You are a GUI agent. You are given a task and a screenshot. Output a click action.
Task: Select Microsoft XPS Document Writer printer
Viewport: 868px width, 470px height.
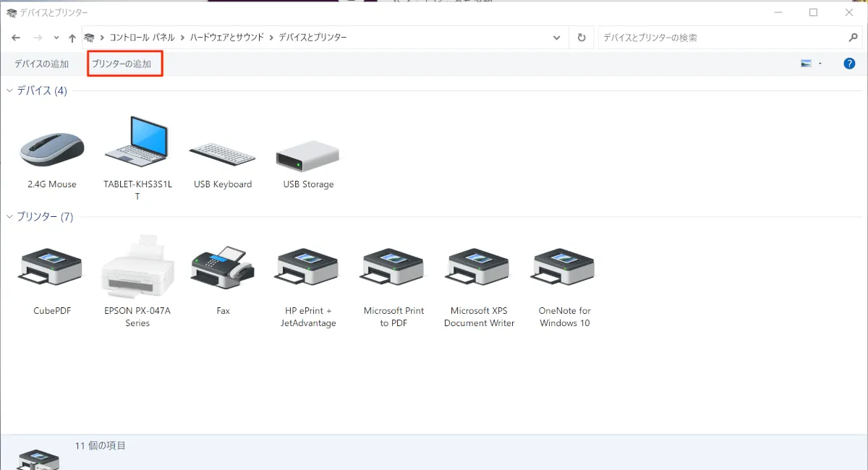click(479, 270)
